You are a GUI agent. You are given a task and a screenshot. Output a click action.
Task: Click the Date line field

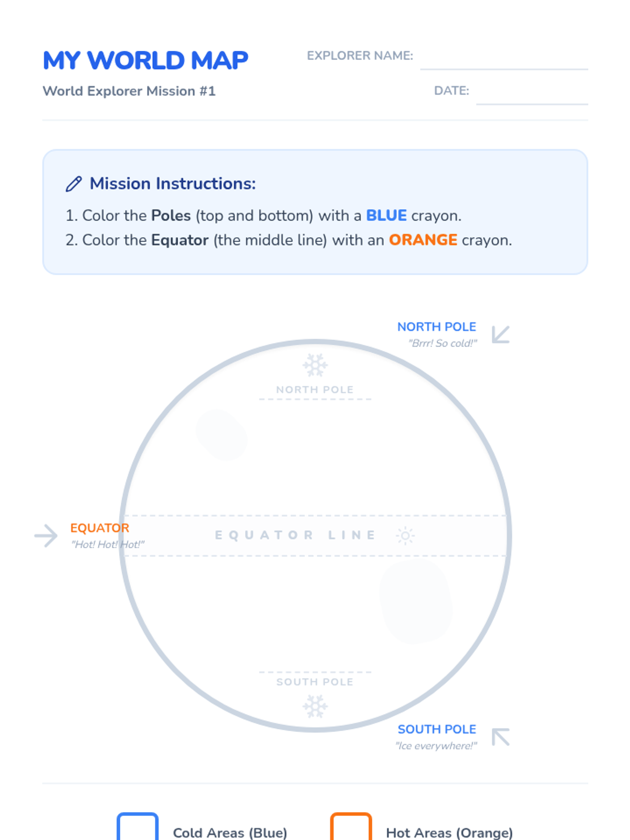click(x=531, y=94)
